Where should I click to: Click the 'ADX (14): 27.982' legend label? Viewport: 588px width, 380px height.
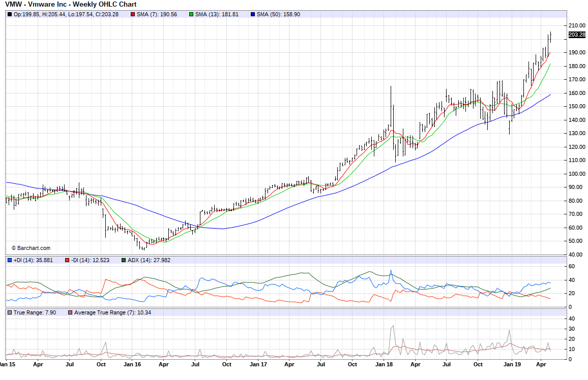149,260
